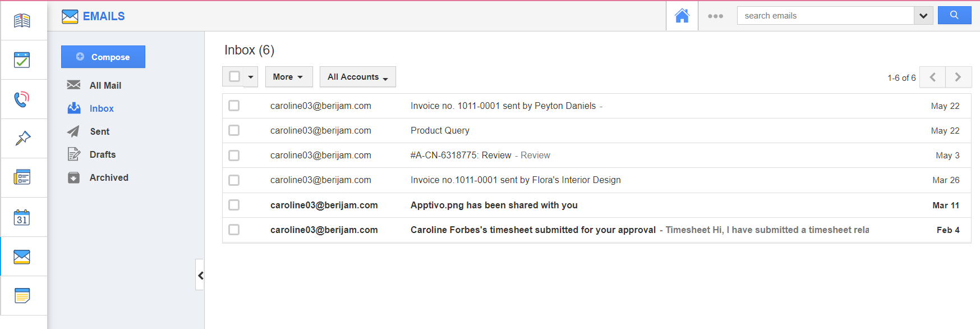Click into the search emails field

click(825, 16)
